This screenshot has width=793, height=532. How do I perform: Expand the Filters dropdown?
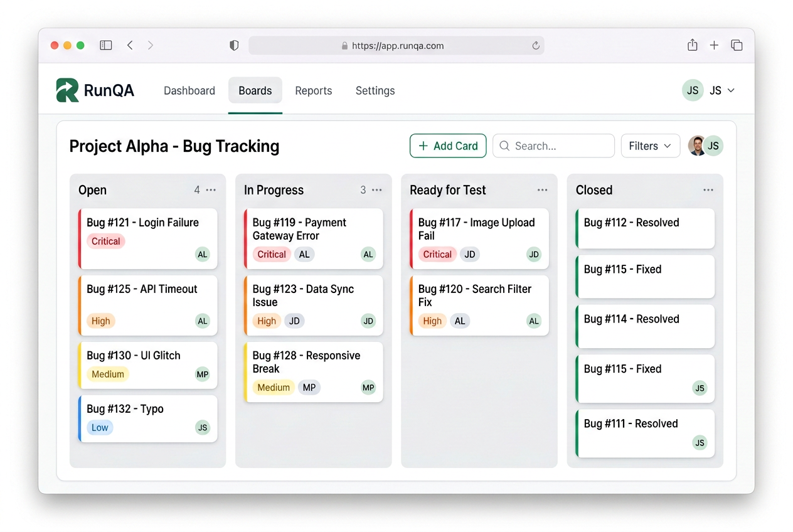coord(651,146)
